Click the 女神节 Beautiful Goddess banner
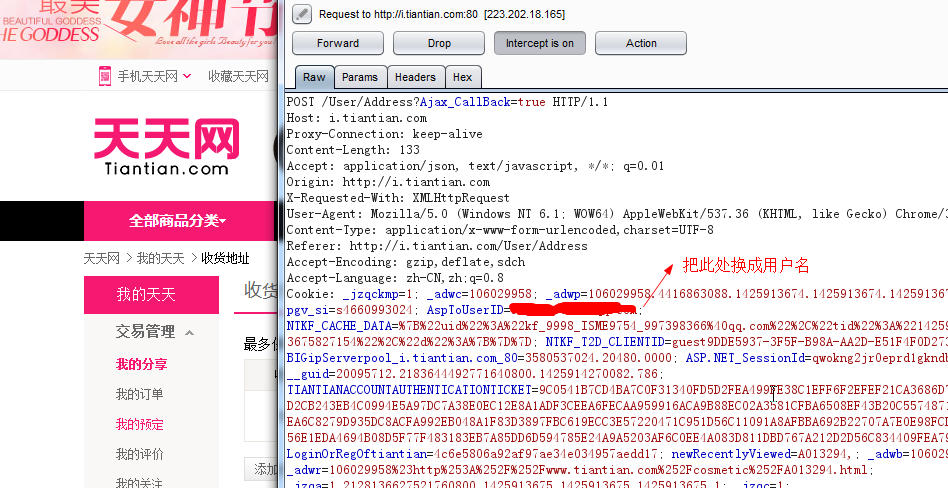Screen dimensions: 948x488 pyautogui.click(x=138, y=30)
